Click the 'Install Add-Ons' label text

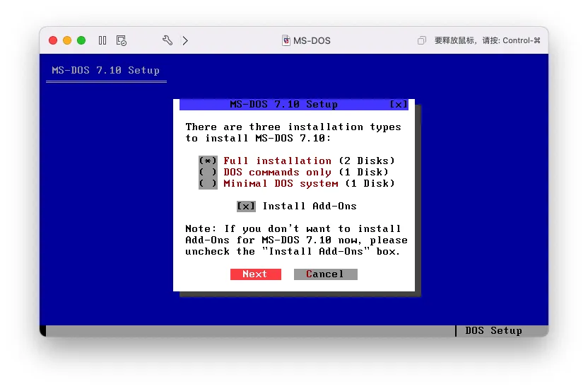[310, 207]
